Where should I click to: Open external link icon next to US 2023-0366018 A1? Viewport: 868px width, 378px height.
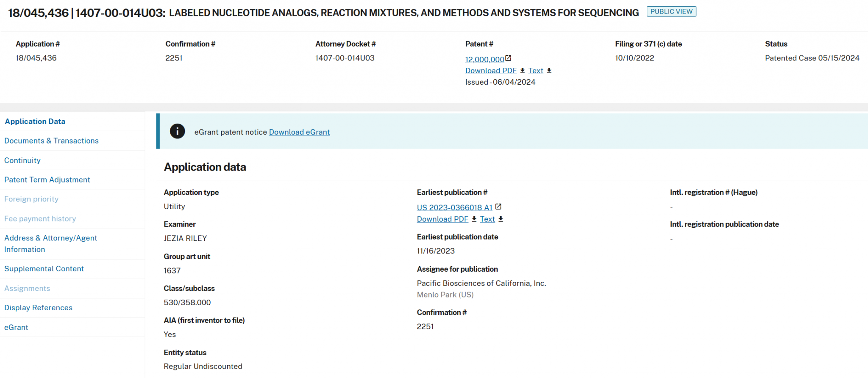coord(498,207)
